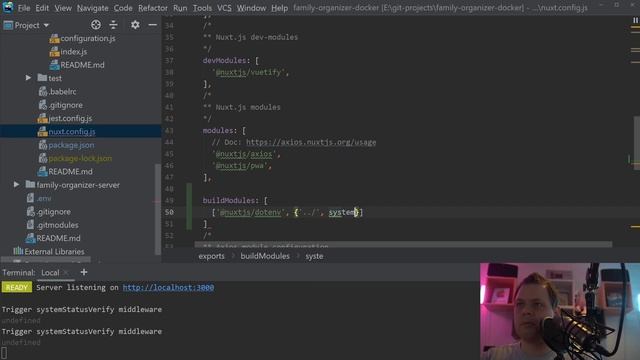The image size is (640, 360).
Task: Open the File menu
Action: tap(24, 8)
